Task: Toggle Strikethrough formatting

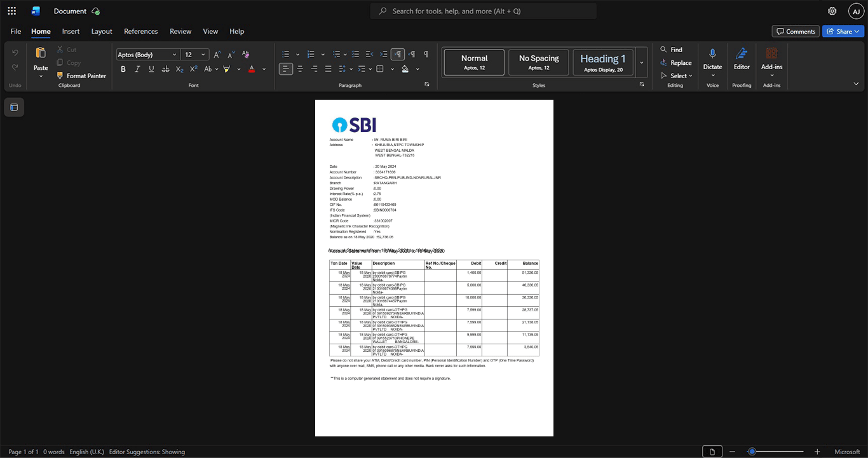Action: pos(165,69)
